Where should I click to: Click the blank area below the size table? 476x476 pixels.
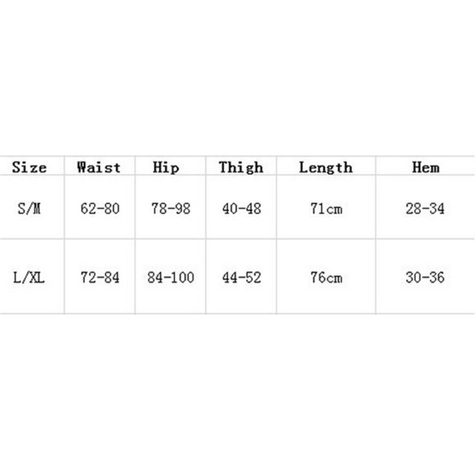click(x=238, y=393)
